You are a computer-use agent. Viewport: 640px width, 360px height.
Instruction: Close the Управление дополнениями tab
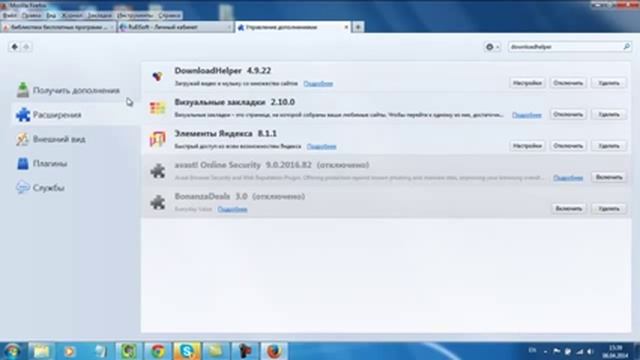346,27
